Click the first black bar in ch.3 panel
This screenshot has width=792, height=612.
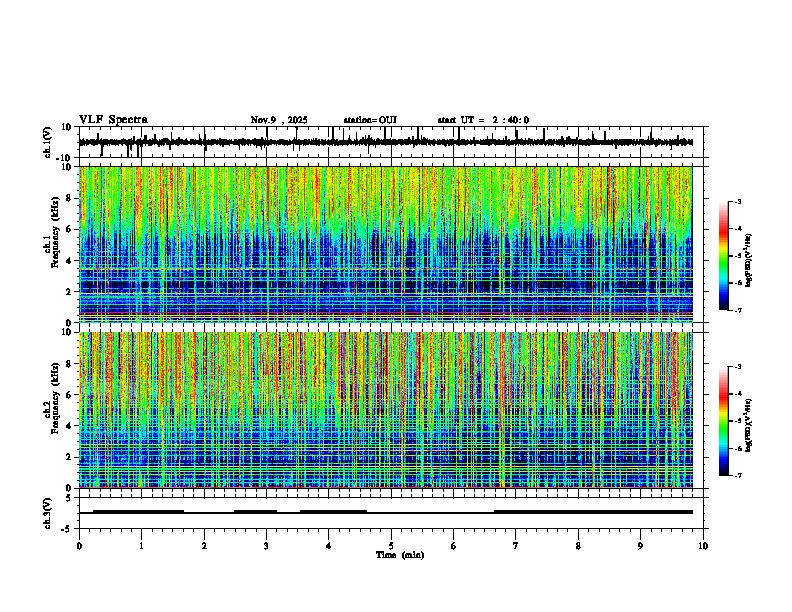click(x=138, y=512)
